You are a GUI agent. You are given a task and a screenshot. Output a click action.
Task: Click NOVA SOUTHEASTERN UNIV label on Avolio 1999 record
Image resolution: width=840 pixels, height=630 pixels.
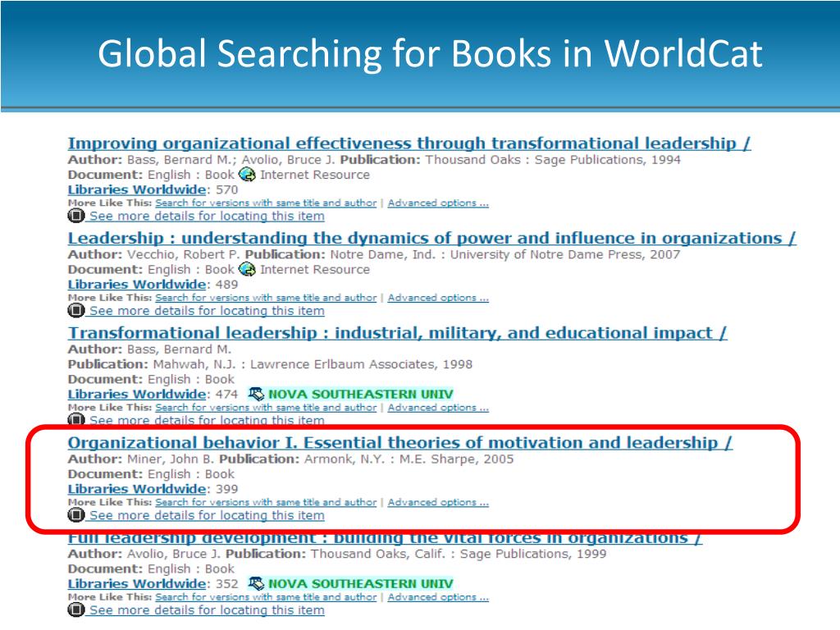[361, 584]
